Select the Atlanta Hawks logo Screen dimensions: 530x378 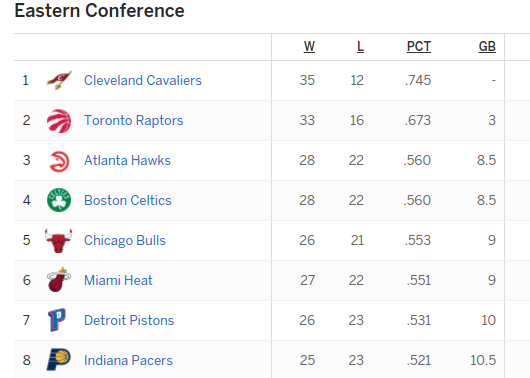point(59,161)
